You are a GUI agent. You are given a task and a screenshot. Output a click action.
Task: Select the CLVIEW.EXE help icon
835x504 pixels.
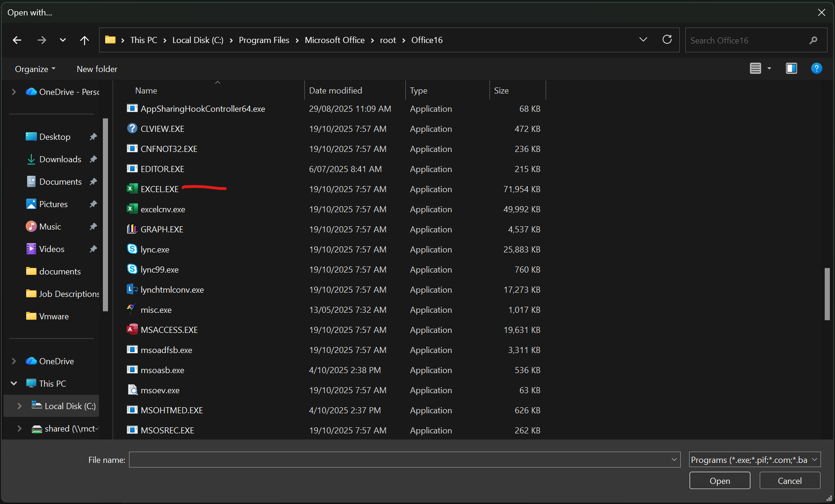pos(132,129)
